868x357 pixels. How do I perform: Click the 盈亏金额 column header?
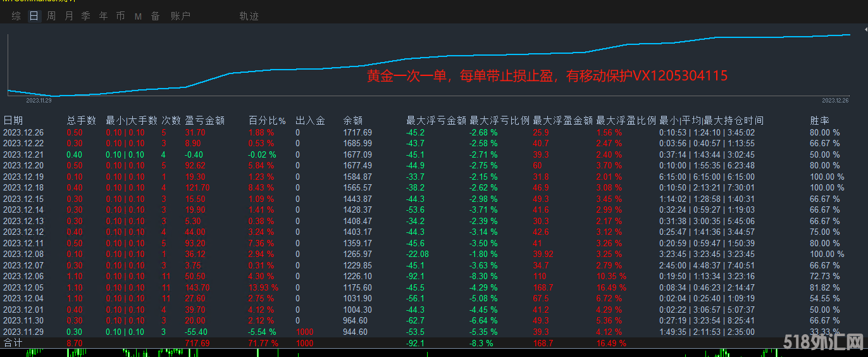tap(205, 120)
